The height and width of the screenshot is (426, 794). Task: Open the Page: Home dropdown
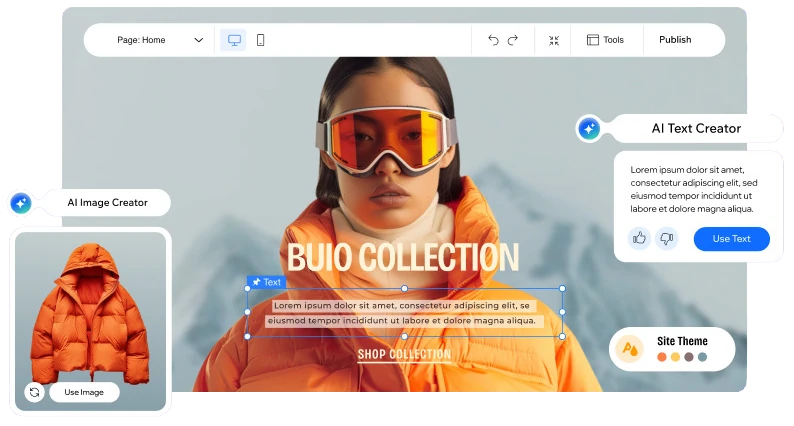160,40
